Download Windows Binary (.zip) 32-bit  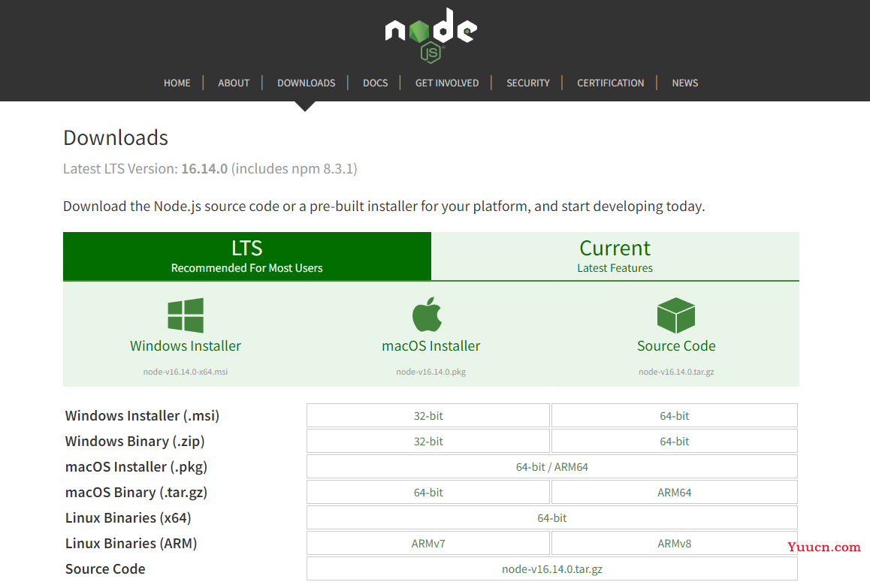427,441
